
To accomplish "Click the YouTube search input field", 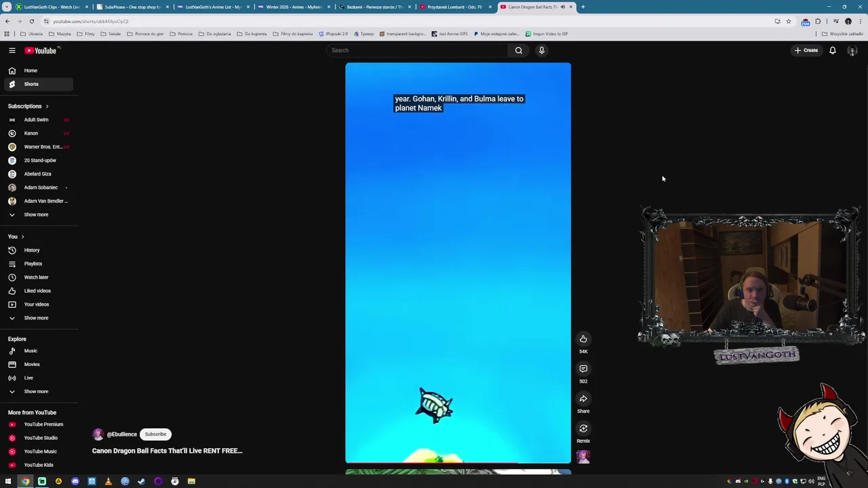I will 417,50.
